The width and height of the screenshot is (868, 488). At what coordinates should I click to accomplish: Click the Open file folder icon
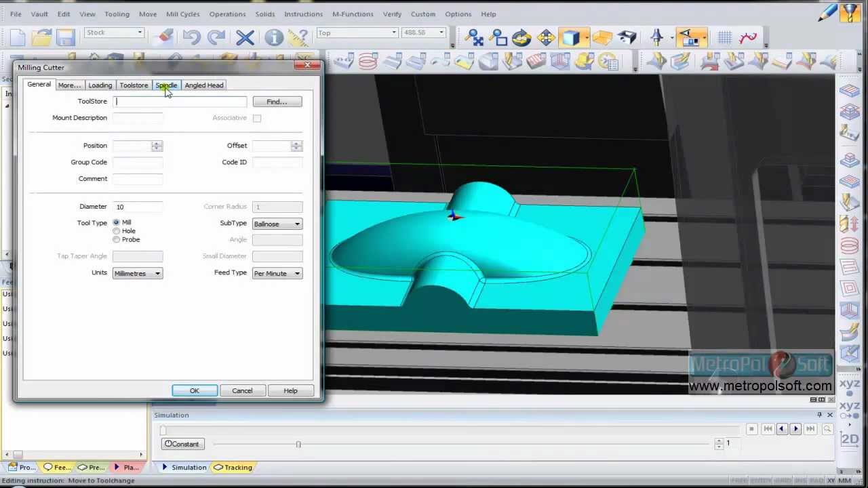coord(42,38)
